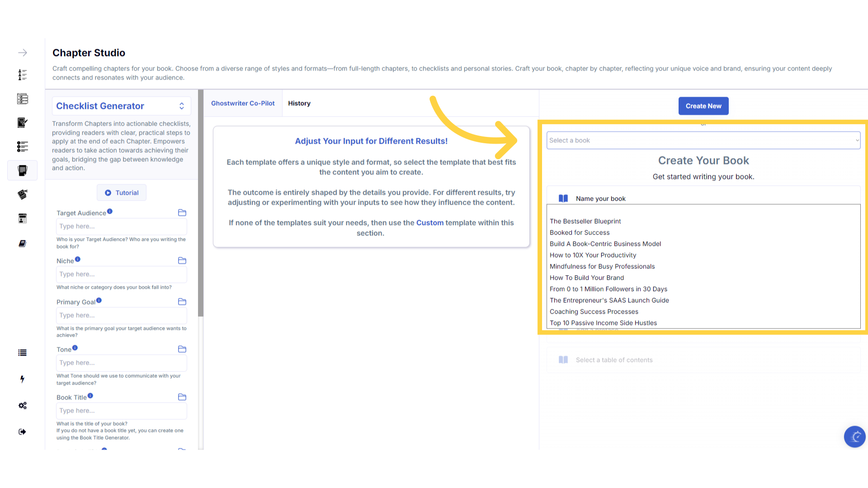The image size is (868, 488).
Task: Click the lightning bolt sidebar icon
Action: click(22, 379)
